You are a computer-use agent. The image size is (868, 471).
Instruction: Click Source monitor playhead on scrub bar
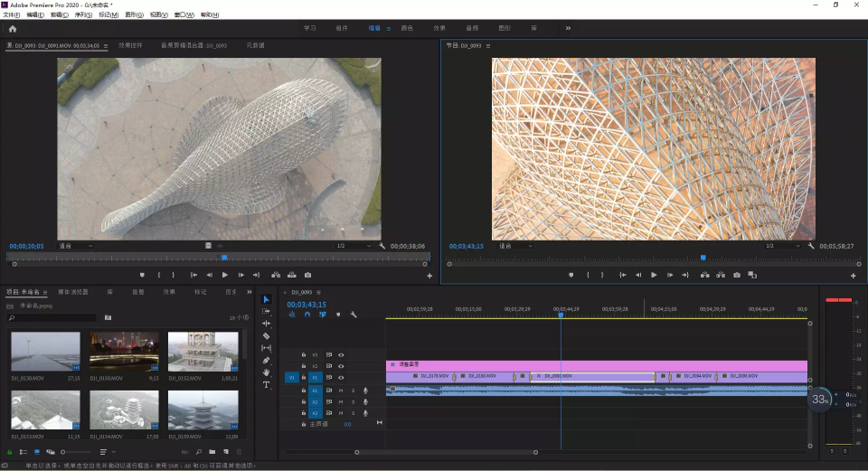click(x=224, y=258)
